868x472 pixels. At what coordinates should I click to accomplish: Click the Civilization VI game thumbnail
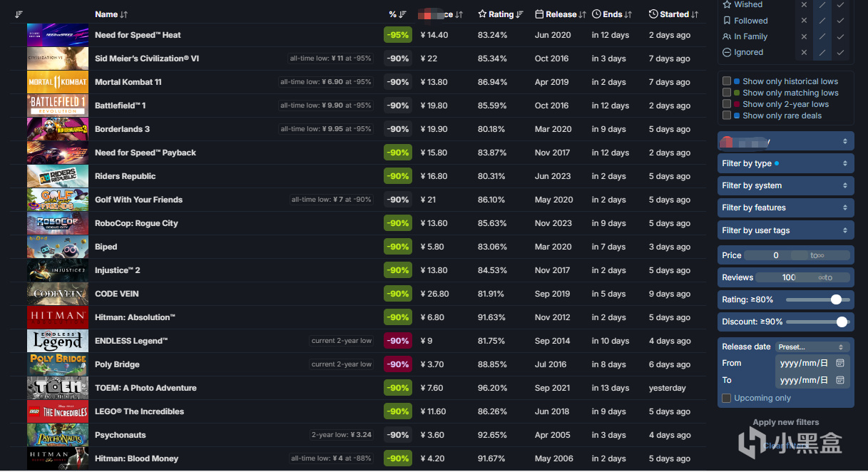(x=58, y=58)
